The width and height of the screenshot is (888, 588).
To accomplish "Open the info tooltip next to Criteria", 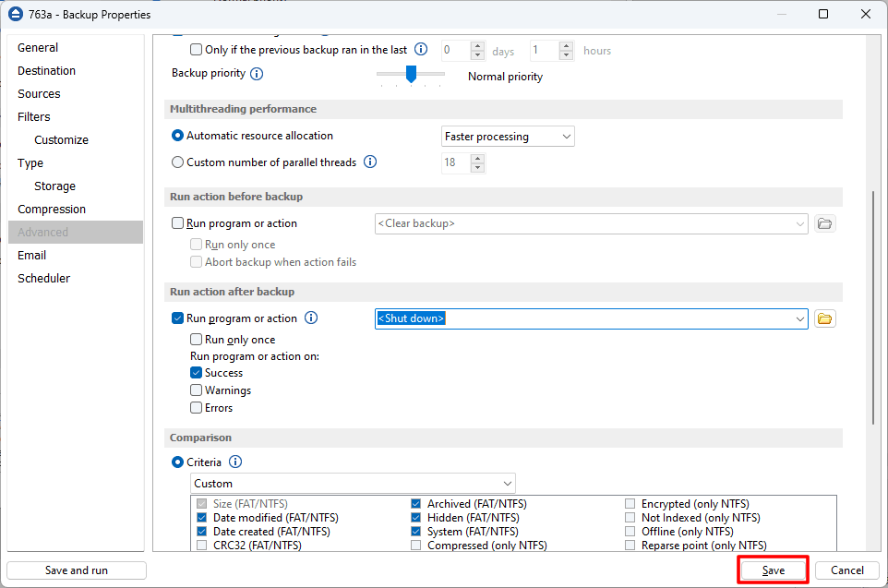I will pos(234,462).
